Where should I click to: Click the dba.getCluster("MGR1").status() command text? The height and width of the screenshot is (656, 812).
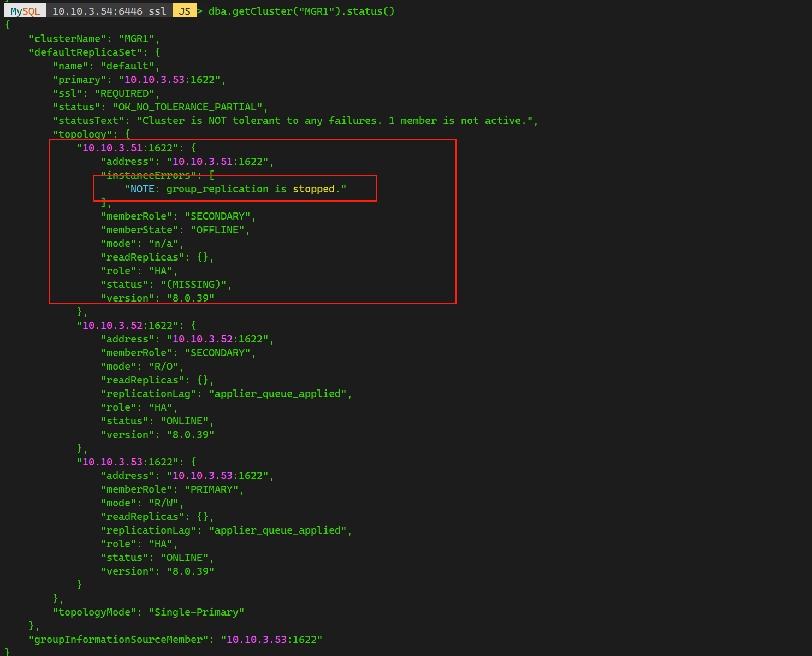point(301,11)
